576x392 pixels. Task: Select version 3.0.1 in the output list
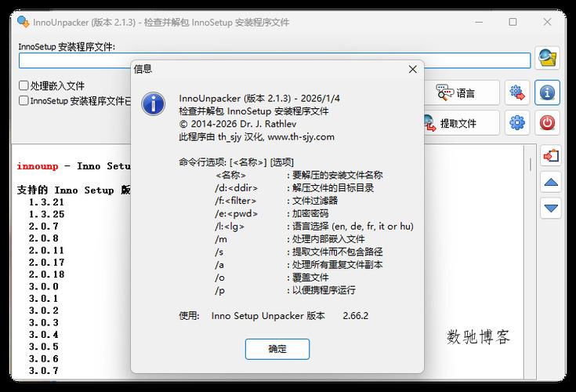pos(43,299)
